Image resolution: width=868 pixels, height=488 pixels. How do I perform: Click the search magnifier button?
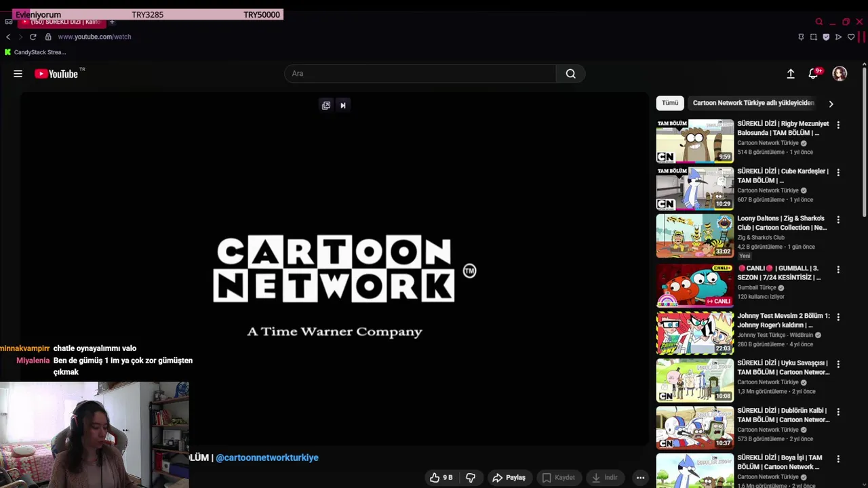click(570, 74)
